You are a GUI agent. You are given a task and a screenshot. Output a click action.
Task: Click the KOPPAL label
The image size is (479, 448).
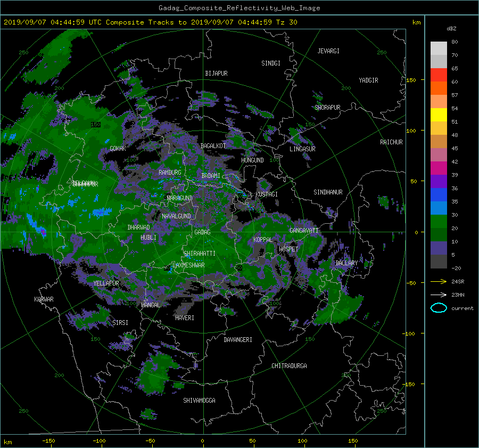click(x=263, y=240)
